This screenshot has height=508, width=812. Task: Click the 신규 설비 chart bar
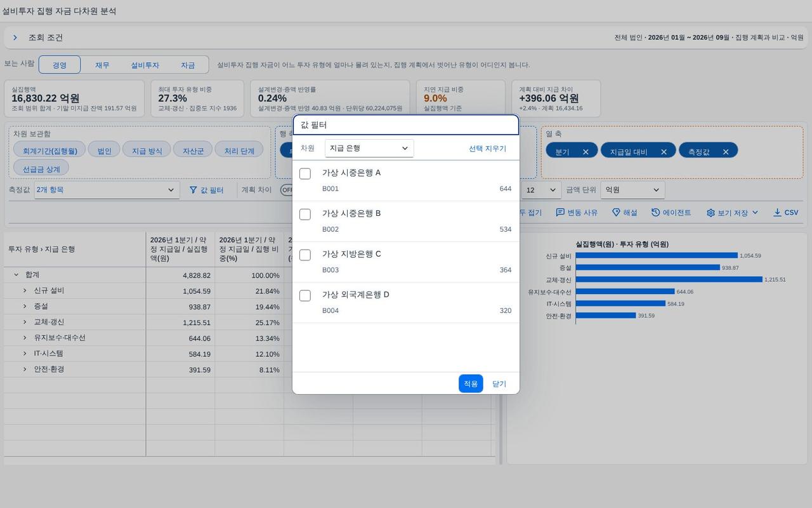coord(657,256)
